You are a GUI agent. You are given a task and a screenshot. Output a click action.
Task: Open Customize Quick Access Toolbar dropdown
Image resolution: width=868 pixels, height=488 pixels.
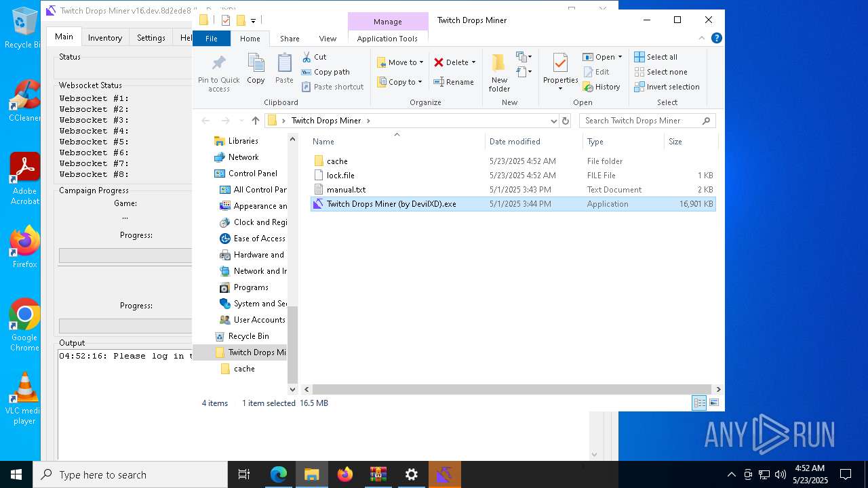(x=253, y=20)
